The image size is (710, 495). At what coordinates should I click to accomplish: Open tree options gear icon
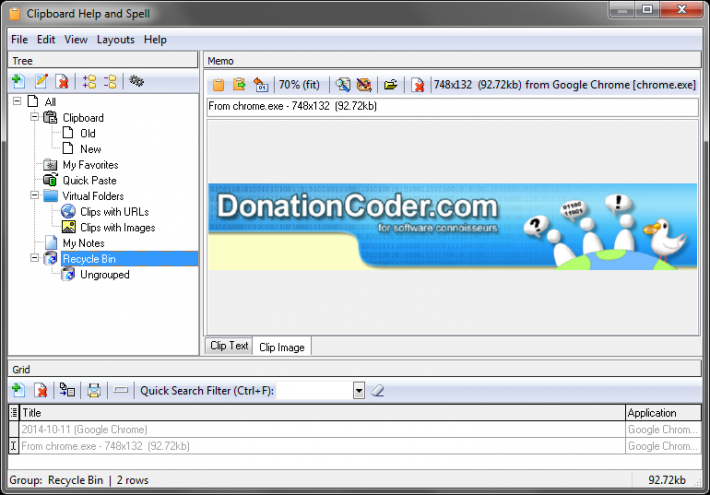tap(136, 81)
